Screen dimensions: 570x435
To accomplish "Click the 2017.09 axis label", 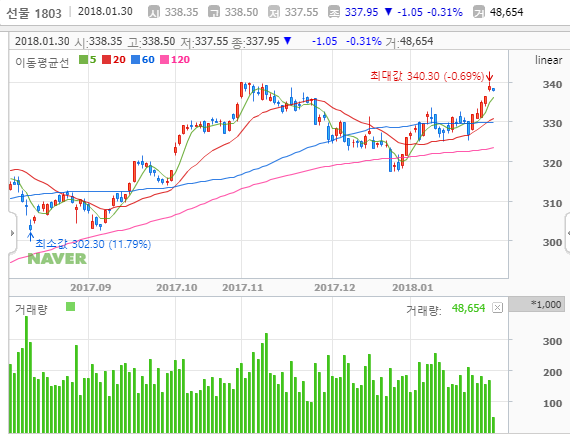I will click(91, 288).
